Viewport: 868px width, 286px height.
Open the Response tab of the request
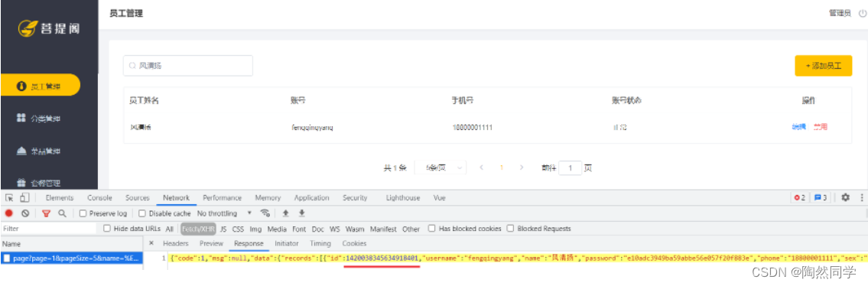point(249,243)
